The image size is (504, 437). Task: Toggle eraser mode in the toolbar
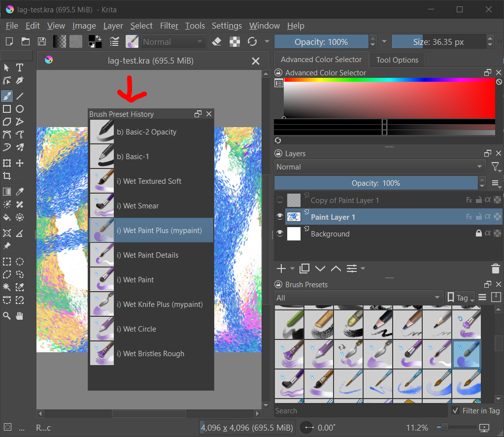(x=216, y=42)
